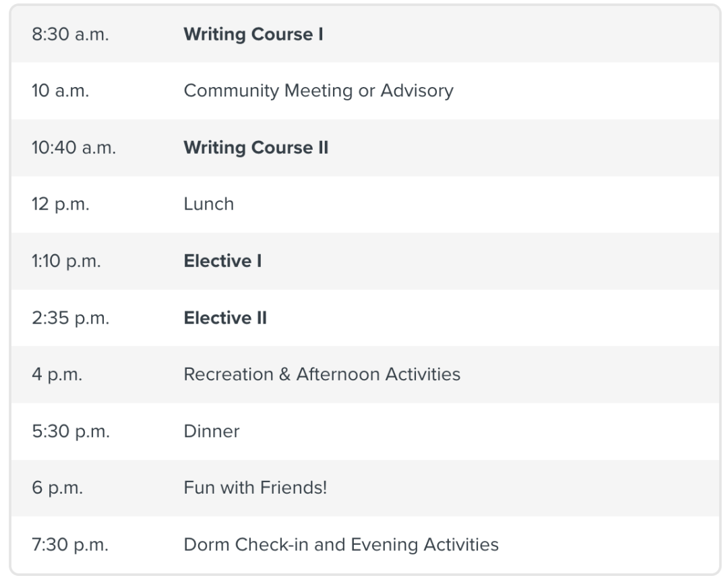Click the 2:35 p.m. time cell
728x580 pixels.
click(x=71, y=318)
